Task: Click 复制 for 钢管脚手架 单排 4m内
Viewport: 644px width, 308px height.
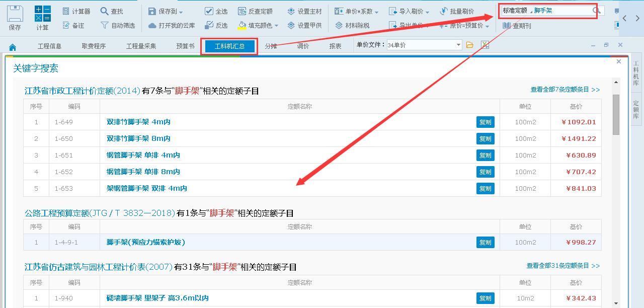Action: (x=486, y=155)
